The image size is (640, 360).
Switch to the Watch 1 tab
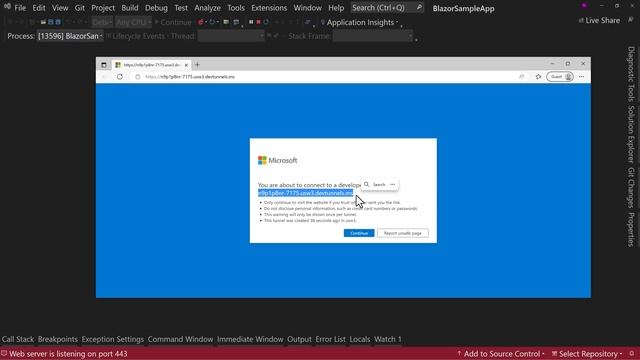pyautogui.click(x=388, y=339)
